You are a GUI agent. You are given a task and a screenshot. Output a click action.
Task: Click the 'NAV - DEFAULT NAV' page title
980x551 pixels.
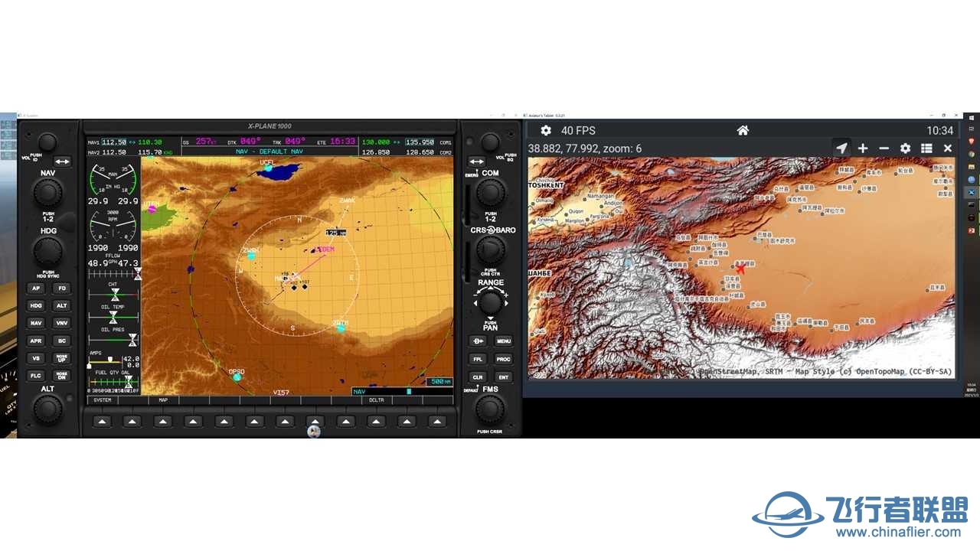click(271, 152)
